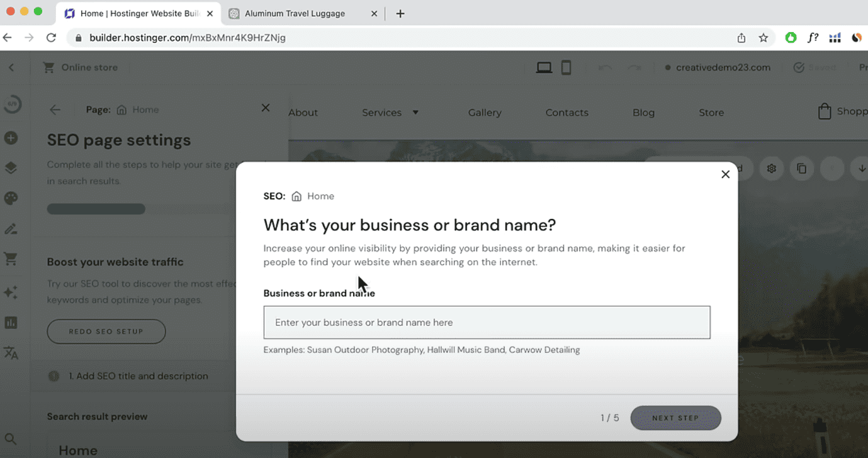Go back from SEO page settings
Image resolution: width=868 pixels, height=458 pixels.
tap(55, 109)
